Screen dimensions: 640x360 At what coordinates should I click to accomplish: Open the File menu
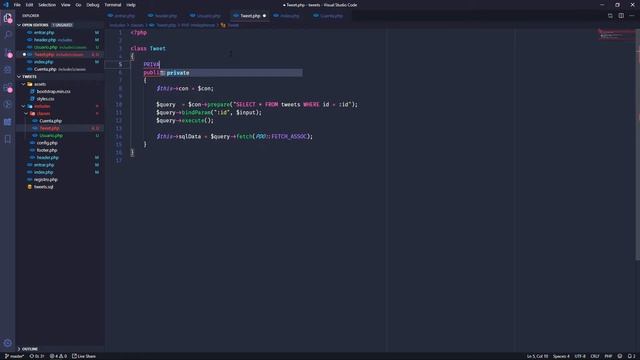click(17, 5)
